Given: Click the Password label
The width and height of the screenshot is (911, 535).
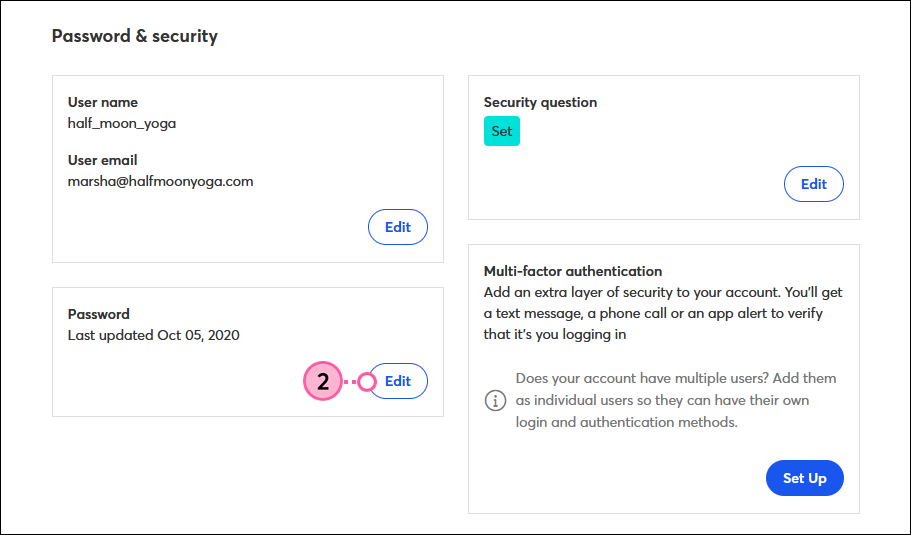Looking at the screenshot, I should point(99,314).
